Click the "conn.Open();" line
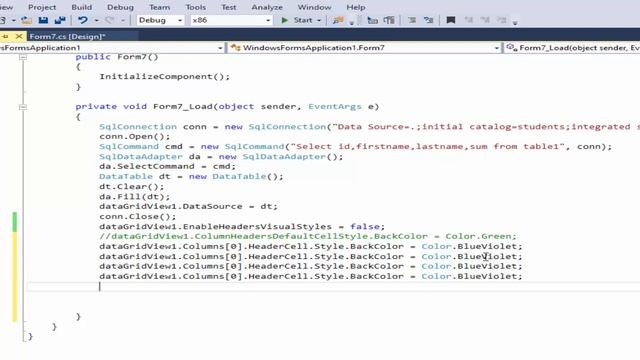The image size is (640, 360). pyautogui.click(x=135, y=136)
